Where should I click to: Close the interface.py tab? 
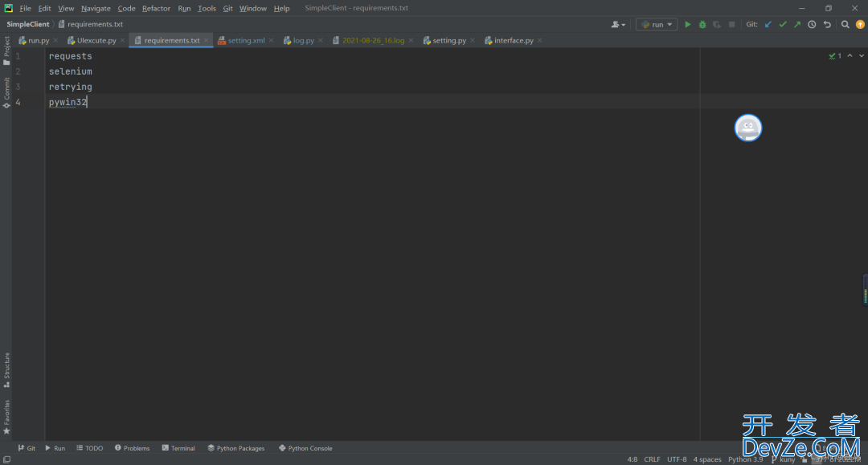[x=540, y=40]
